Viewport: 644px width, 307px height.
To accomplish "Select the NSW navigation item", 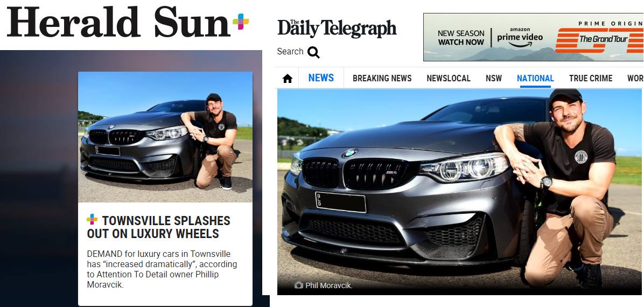I will [494, 78].
